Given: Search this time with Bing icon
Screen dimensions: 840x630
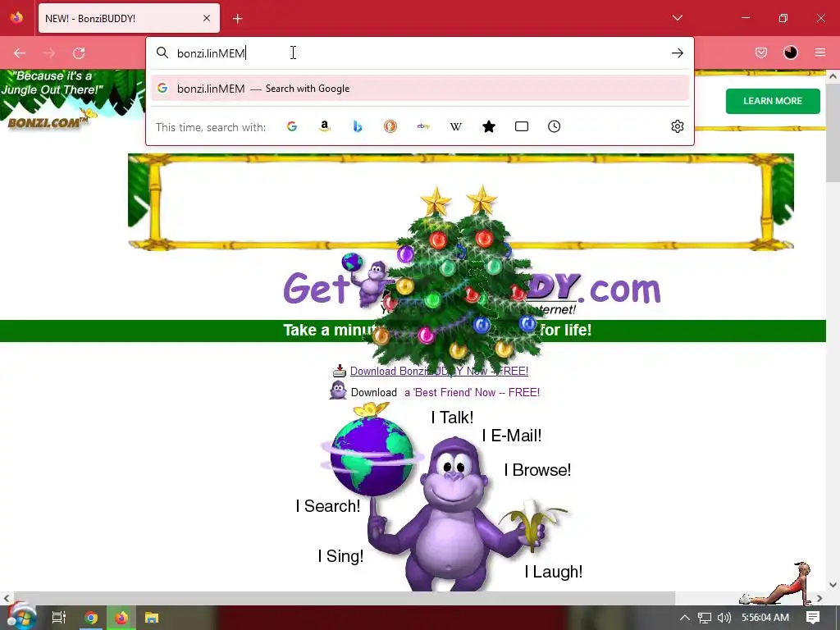Looking at the screenshot, I should tap(358, 126).
